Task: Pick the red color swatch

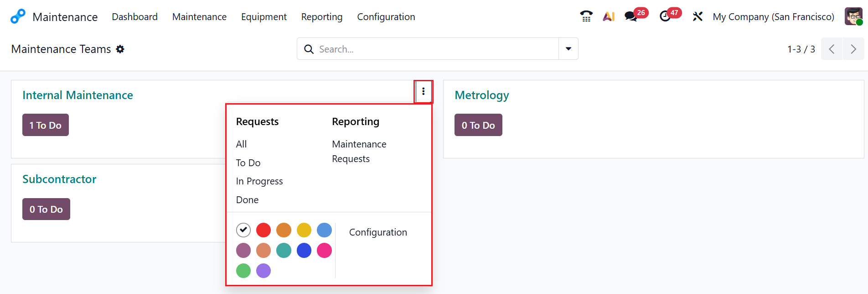Action: click(x=263, y=230)
